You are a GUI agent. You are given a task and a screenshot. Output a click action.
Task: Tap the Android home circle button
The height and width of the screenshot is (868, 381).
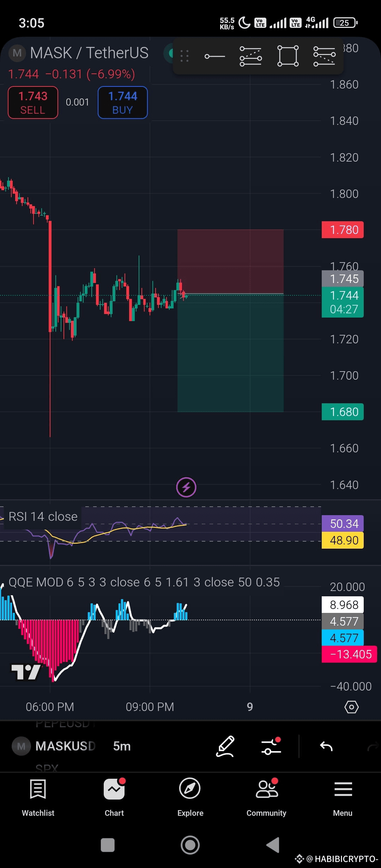(x=190, y=845)
